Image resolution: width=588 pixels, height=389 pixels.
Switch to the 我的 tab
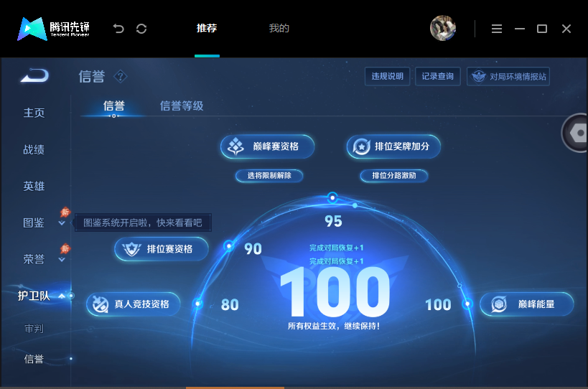point(279,28)
